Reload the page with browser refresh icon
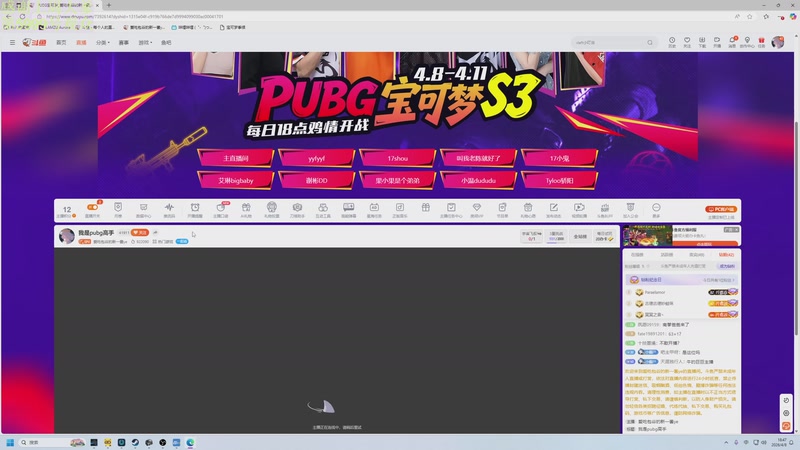 click(x=22, y=16)
